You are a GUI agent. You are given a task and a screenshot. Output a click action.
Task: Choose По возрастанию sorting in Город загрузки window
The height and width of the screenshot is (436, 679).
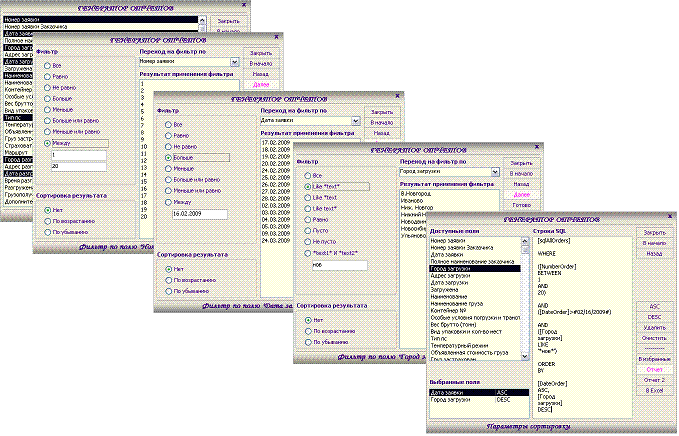coord(308,331)
